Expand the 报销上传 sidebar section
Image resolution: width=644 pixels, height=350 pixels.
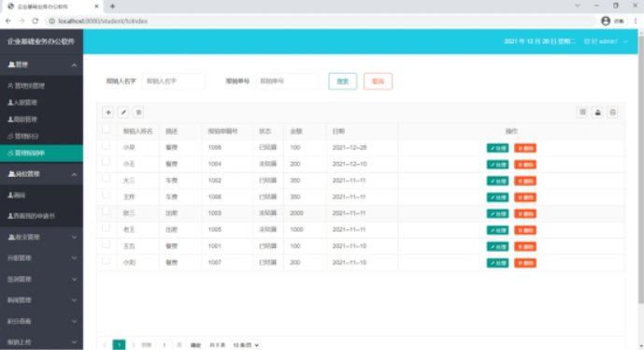coord(41,343)
